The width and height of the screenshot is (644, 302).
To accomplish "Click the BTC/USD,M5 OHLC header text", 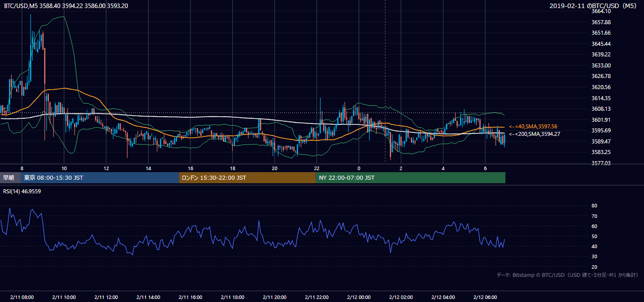I will tap(66, 6).
